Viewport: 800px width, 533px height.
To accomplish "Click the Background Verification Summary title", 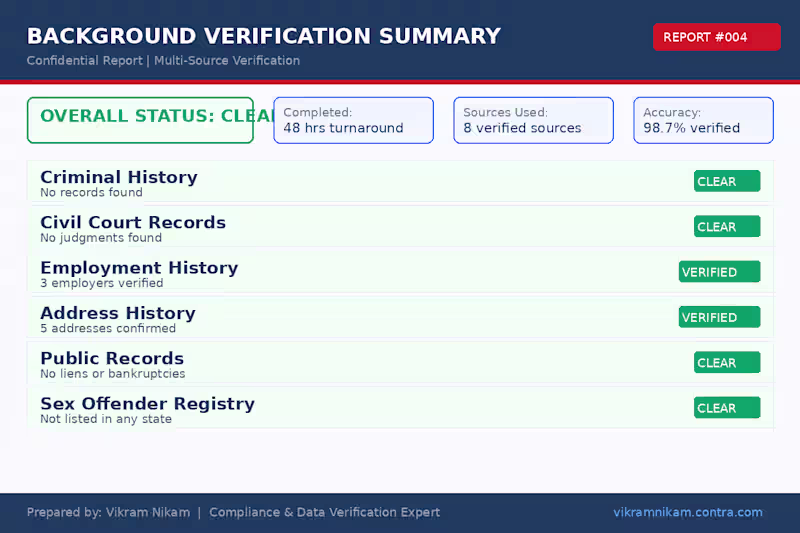I will coord(264,36).
